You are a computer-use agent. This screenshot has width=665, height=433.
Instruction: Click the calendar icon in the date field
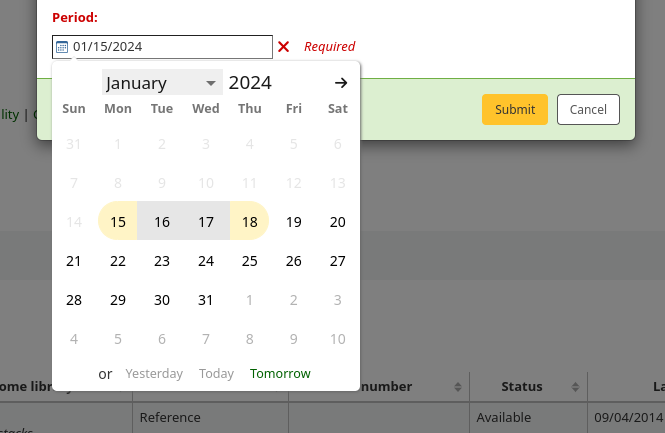(x=62, y=47)
